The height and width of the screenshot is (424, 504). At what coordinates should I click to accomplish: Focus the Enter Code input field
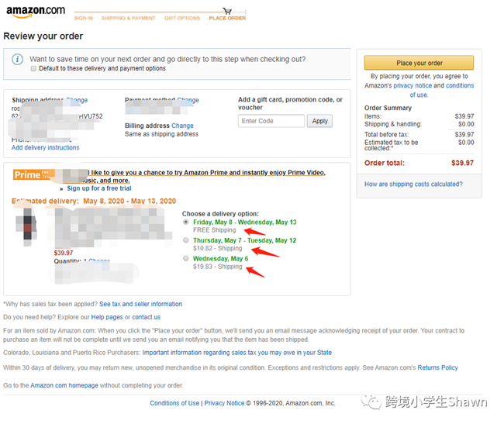pos(271,121)
